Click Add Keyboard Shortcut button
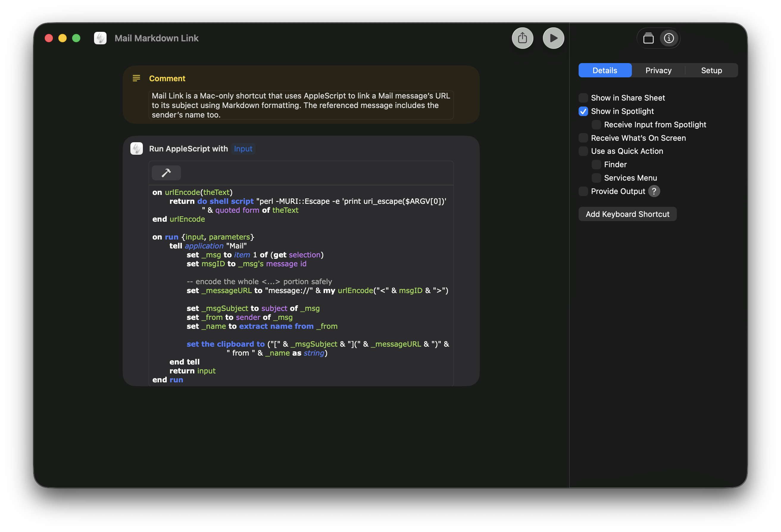Screen dimensions: 781x532 coord(627,214)
